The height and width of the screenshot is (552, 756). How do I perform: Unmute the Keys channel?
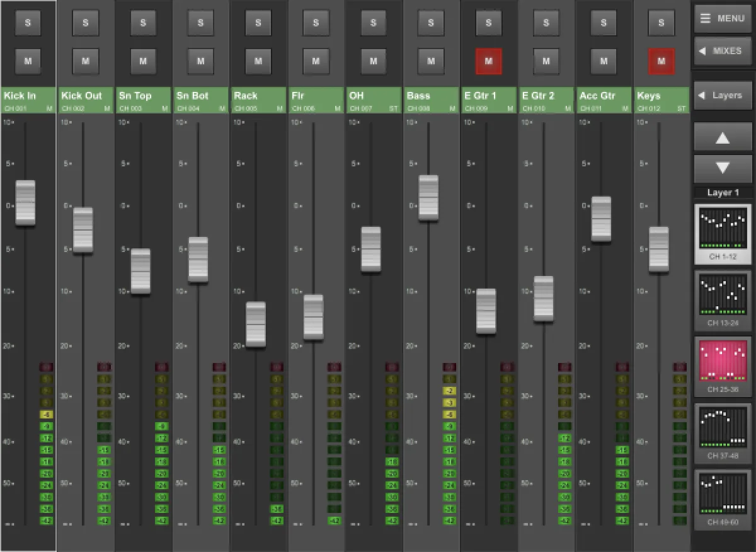click(661, 61)
